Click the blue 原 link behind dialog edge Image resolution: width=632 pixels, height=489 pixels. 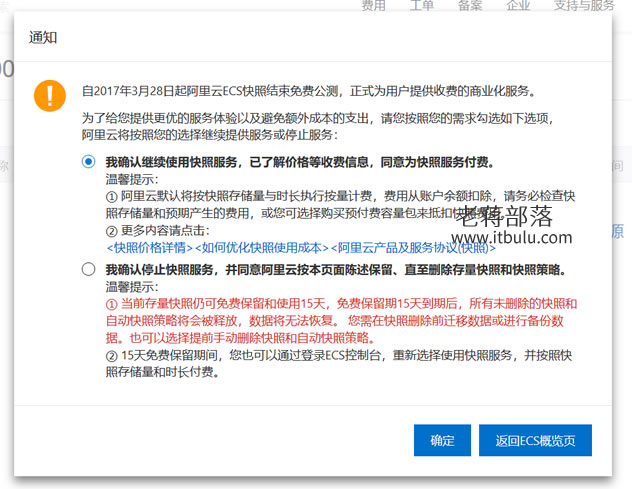point(618,231)
